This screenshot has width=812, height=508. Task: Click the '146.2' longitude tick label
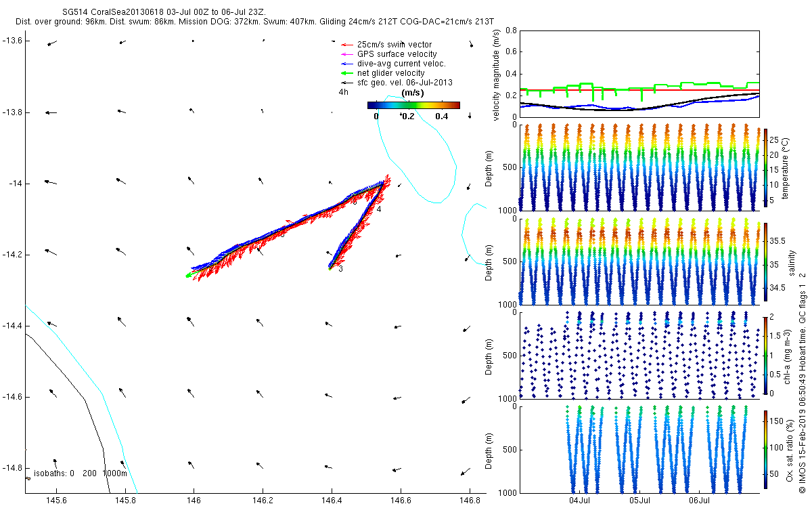click(263, 501)
